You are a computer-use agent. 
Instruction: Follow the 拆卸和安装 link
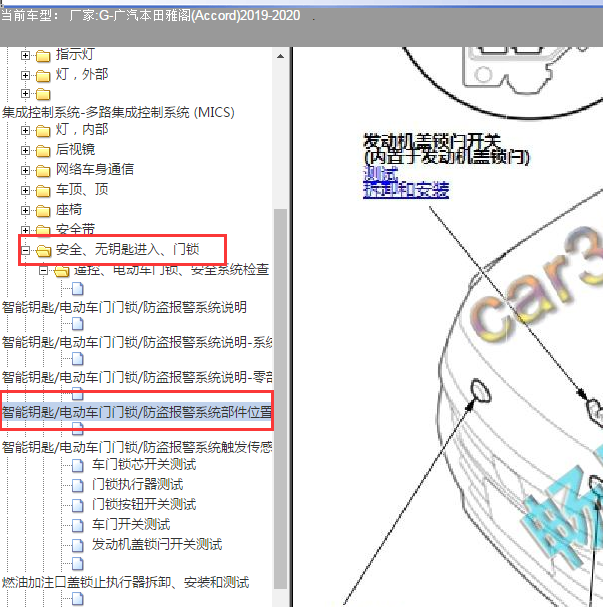[406, 190]
